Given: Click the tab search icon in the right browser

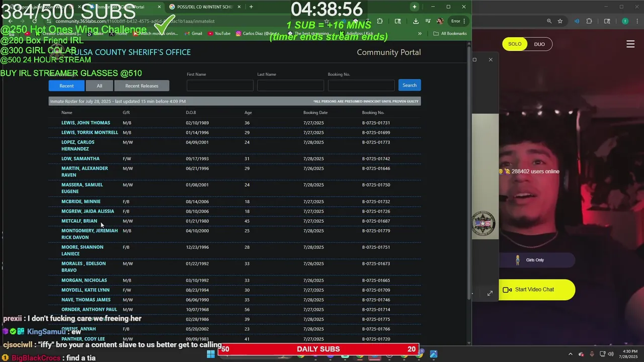Looking at the screenshot, I should tap(607, 21).
